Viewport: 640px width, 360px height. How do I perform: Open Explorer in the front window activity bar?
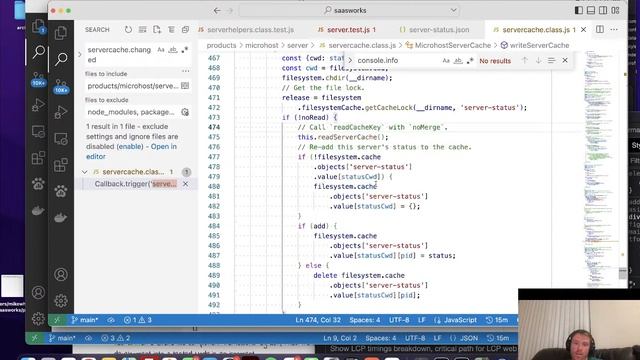click(61, 33)
